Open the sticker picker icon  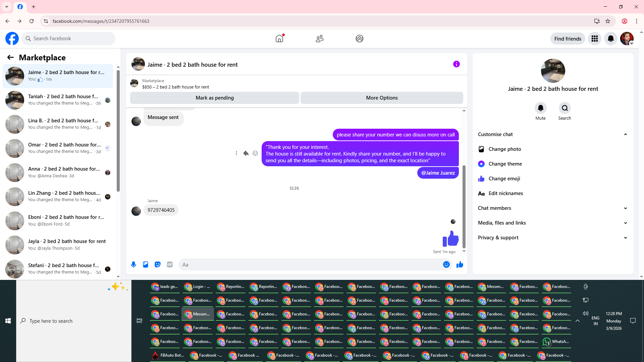coord(158,264)
